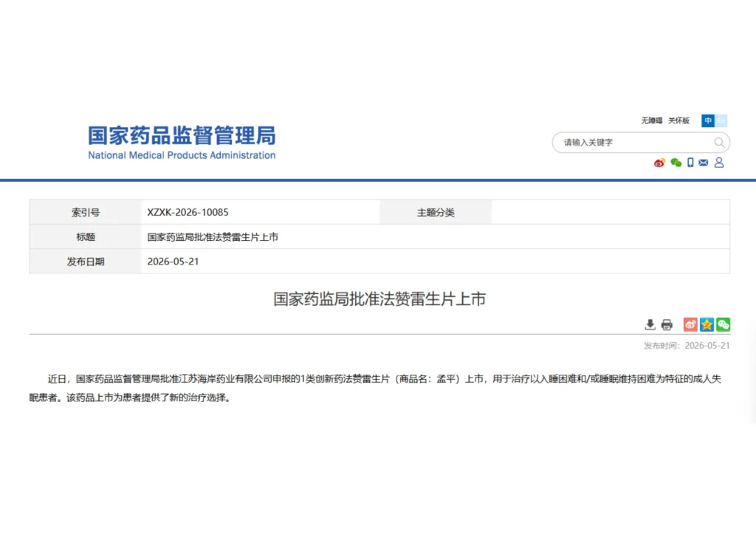Open the mobile phone version icon
This screenshot has height=535, width=756.
click(x=690, y=163)
